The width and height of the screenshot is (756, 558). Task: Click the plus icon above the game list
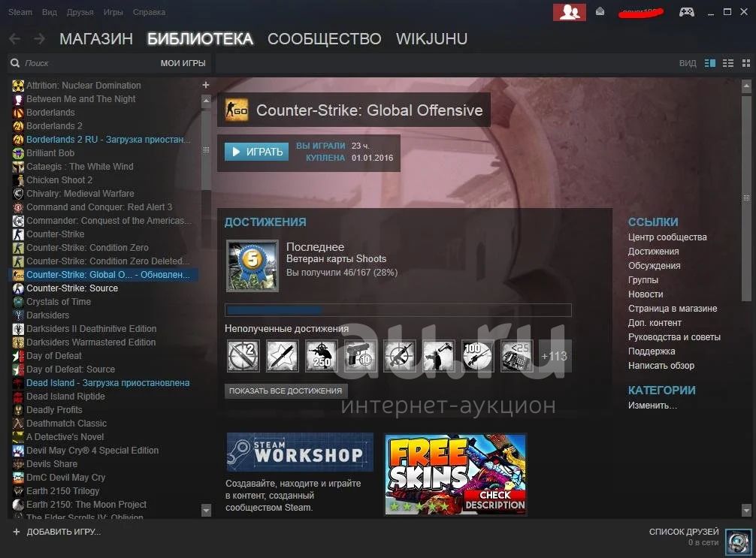point(206,85)
